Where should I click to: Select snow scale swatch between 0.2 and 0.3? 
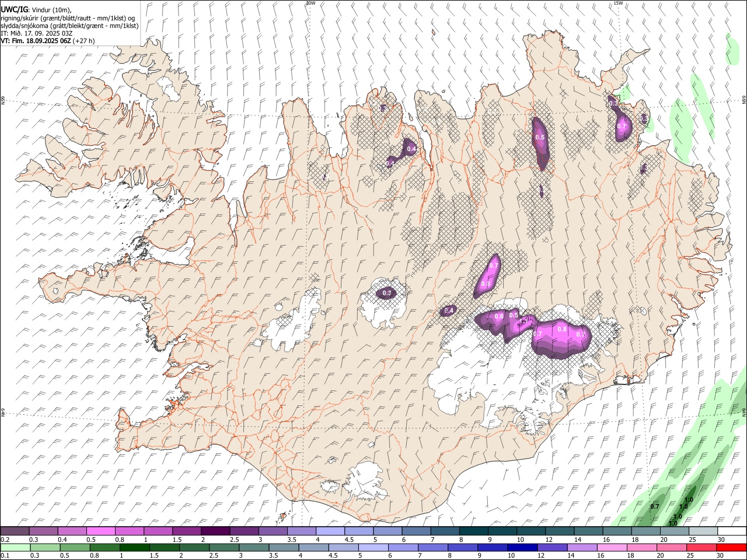15,531
